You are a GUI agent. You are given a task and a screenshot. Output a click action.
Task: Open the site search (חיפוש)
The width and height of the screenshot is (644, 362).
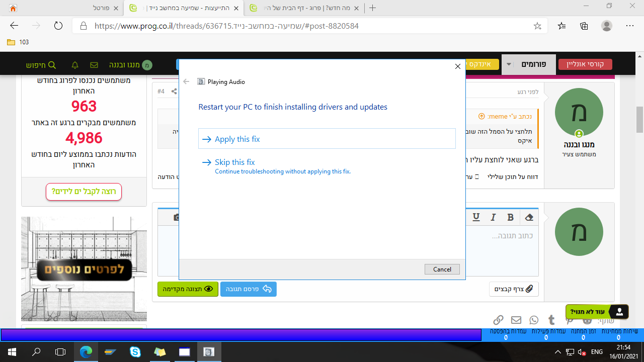(x=41, y=65)
